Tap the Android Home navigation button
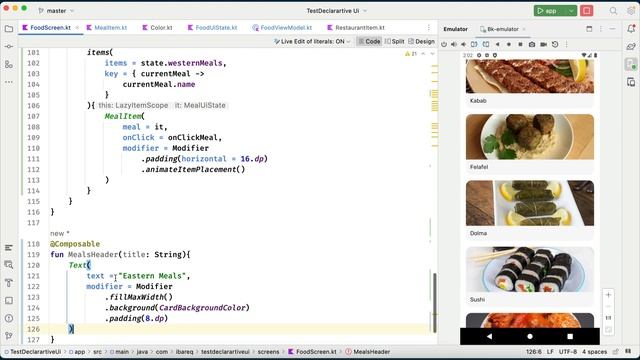 [530, 336]
